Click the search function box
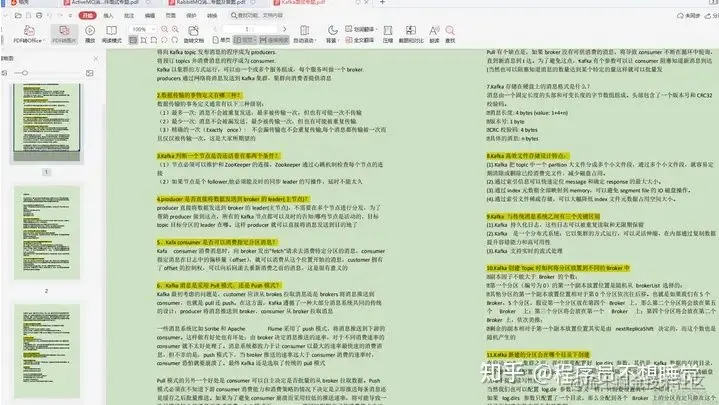 point(259,15)
